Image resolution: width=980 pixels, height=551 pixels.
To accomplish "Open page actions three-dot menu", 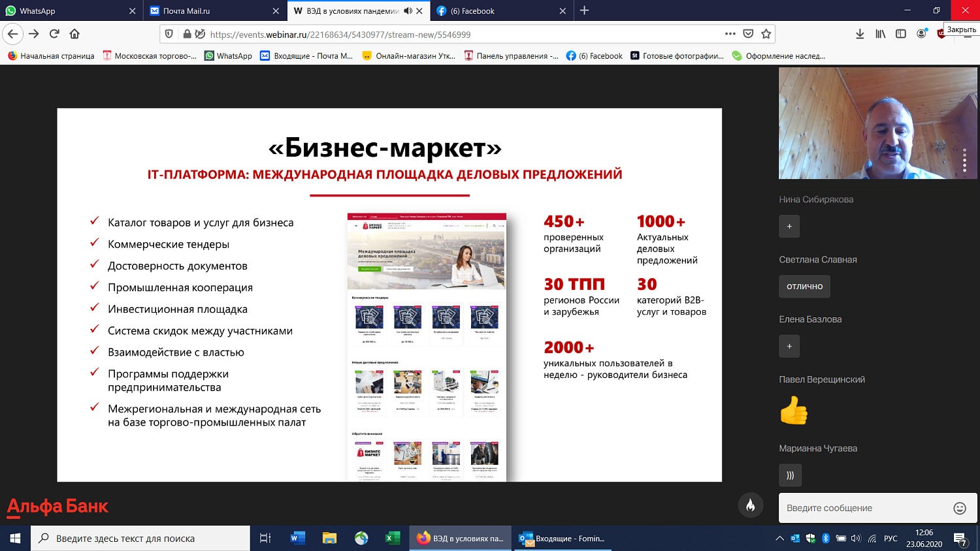I will click(730, 34).
